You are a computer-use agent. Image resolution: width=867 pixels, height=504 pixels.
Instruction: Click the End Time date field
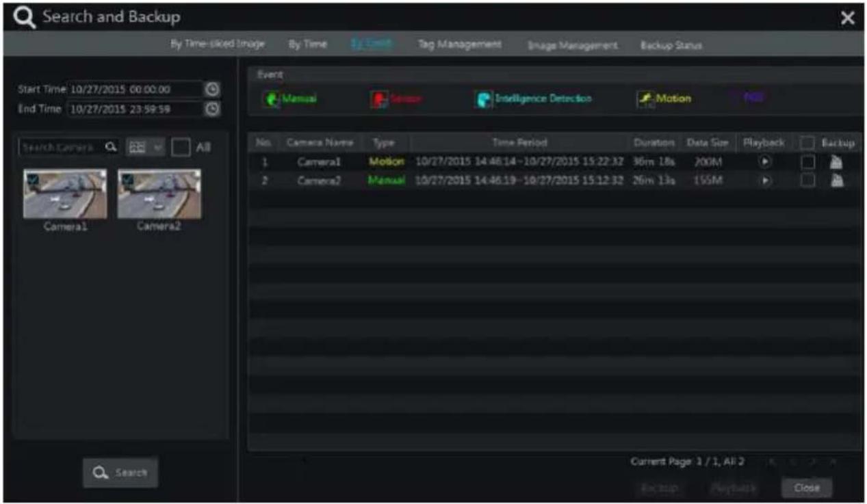tap(135, 108)
